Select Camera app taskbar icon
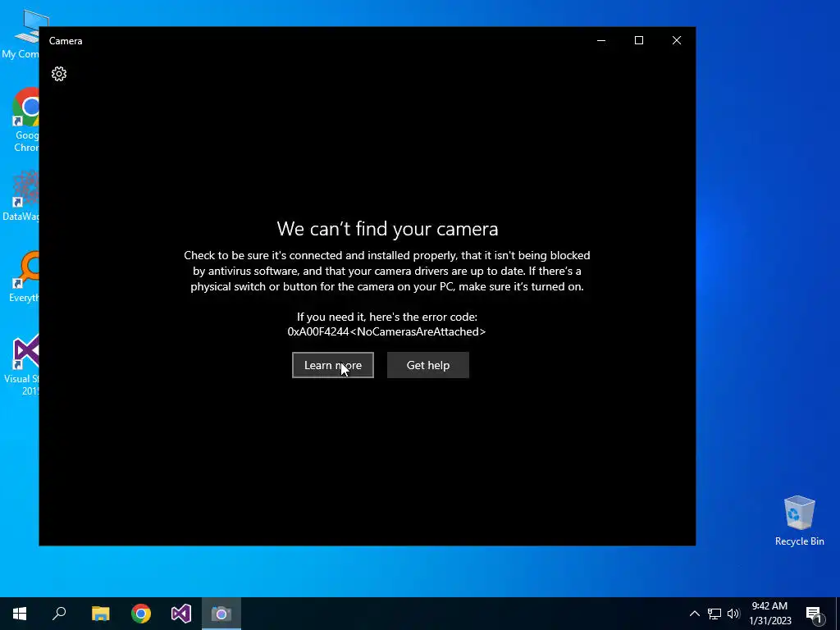840x630 pixels. tap(221, 614)
